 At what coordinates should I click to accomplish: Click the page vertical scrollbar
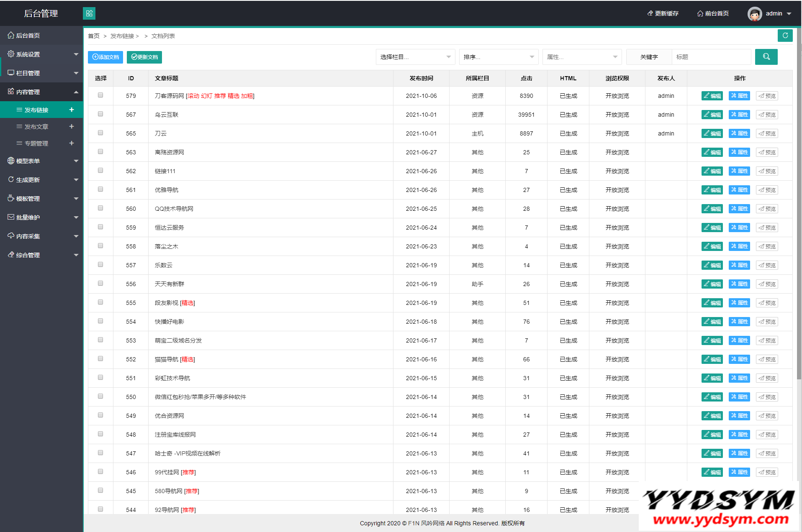(x=799, y=209)
